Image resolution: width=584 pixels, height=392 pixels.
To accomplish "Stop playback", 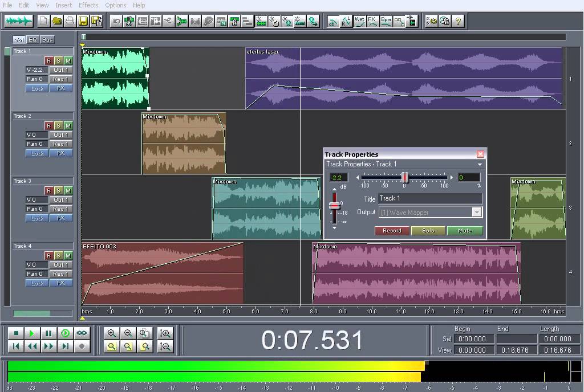I will (x=15, y=333).
